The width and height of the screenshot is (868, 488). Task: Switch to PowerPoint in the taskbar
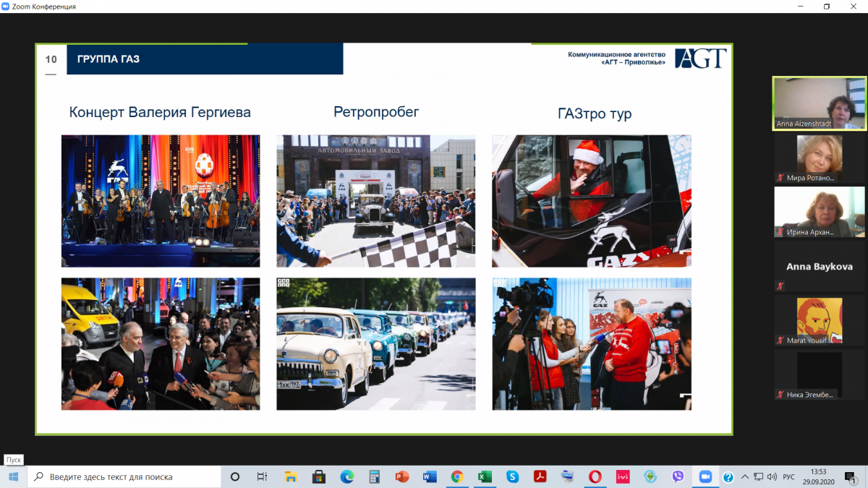[402, 476]
